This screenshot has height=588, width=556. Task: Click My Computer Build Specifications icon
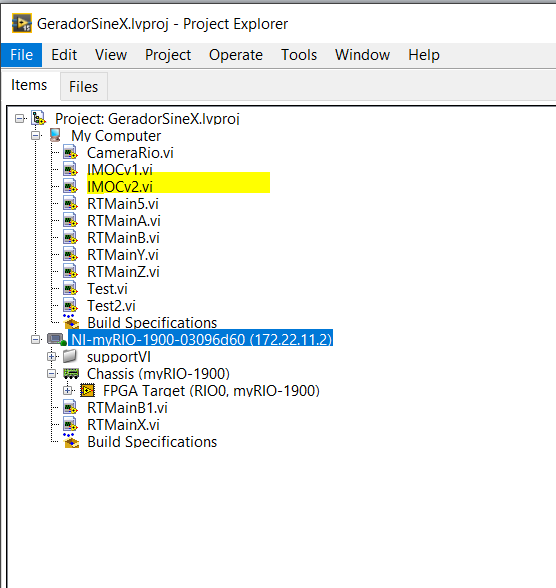click(71, 322)
